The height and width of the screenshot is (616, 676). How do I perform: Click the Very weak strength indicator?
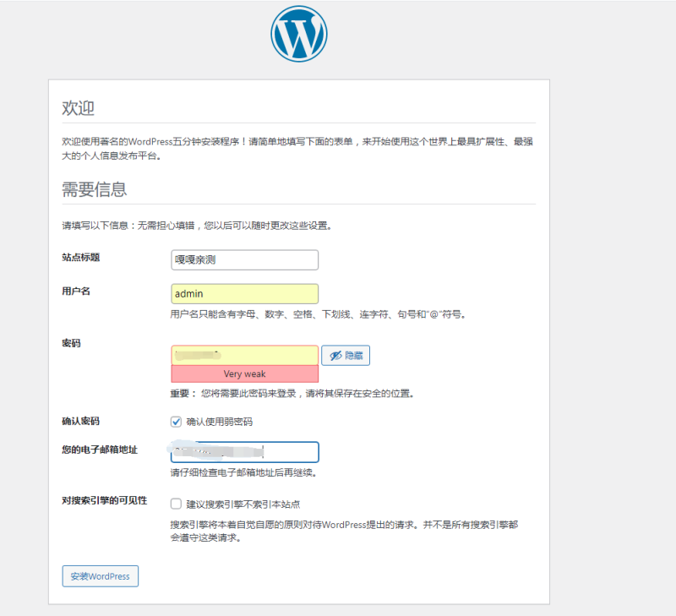pos(244,373)
